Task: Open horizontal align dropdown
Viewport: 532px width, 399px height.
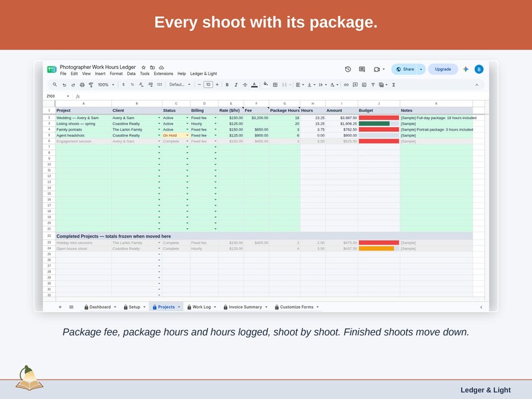Action: (300, 85)
